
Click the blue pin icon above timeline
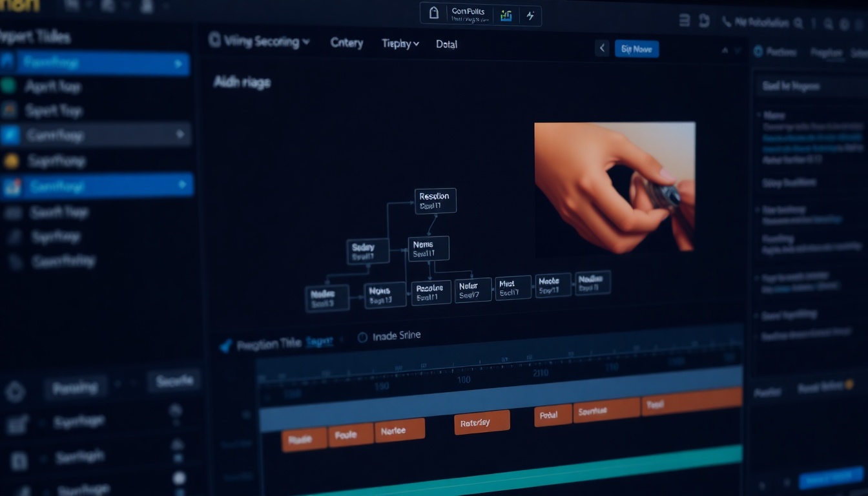point(225,346)
